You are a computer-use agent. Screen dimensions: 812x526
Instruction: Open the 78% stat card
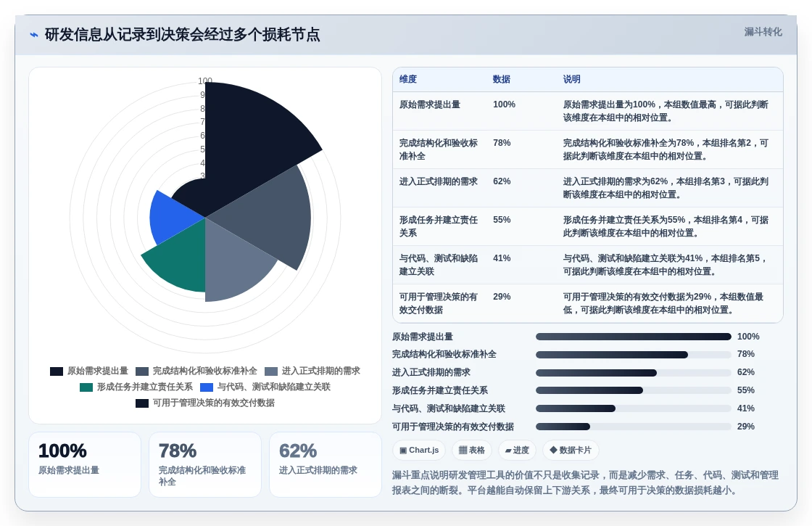click(x=205, y=465)
